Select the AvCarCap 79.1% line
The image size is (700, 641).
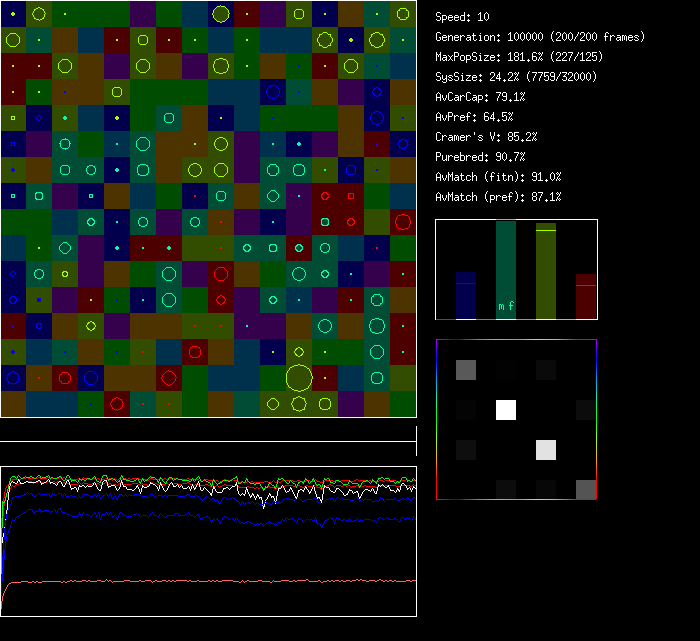pyautogui.click(x=480, y=97)
